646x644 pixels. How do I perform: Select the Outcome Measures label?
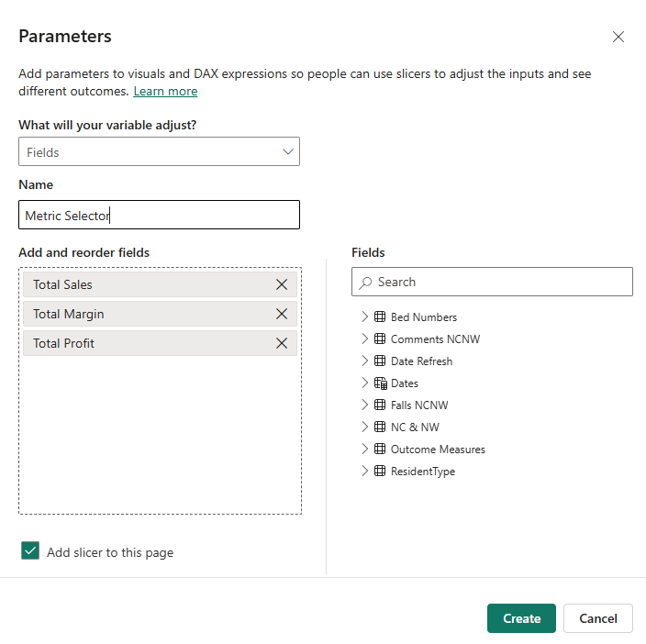point(438,449)
